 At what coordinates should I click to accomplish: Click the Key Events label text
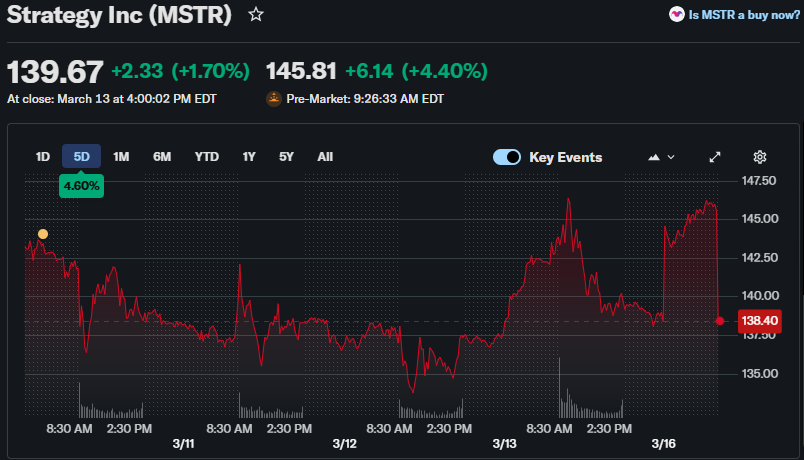[x=565, y=157]
